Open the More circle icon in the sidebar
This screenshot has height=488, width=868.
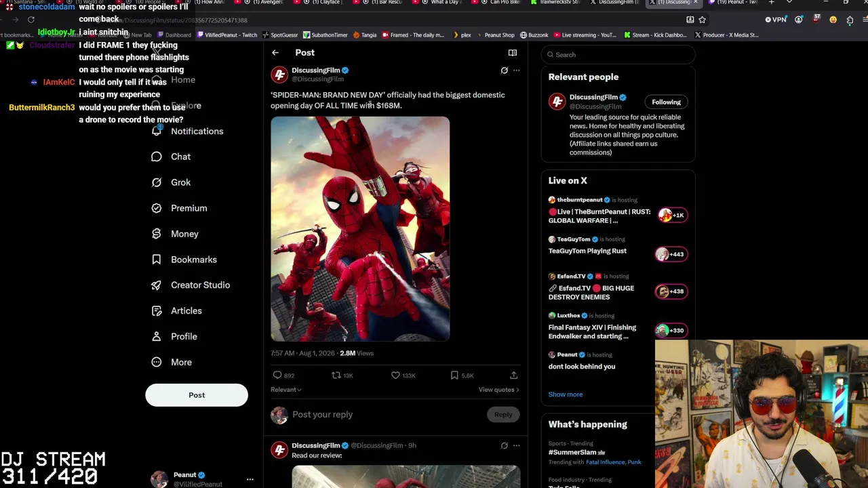tap(157, 363)
